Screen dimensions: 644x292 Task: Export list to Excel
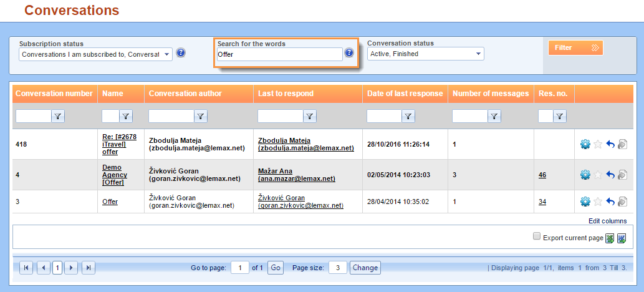pyautogui.click(x=610, y=238)
